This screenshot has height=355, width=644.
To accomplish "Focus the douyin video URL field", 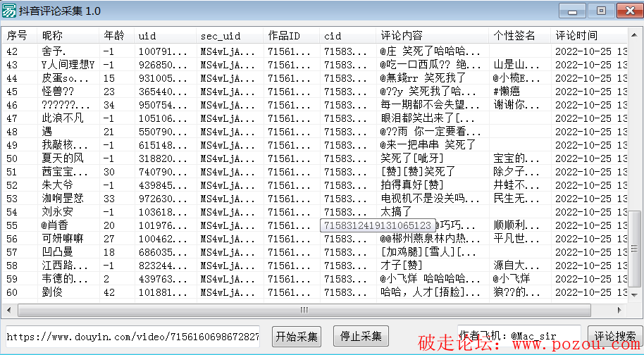I will tap(132, 337).
